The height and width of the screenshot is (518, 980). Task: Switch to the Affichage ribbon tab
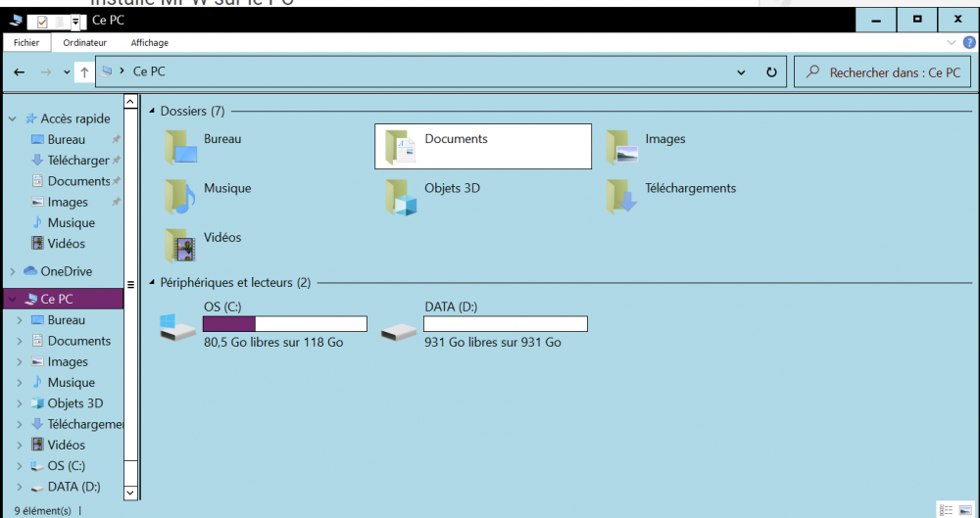pos(149,43)
